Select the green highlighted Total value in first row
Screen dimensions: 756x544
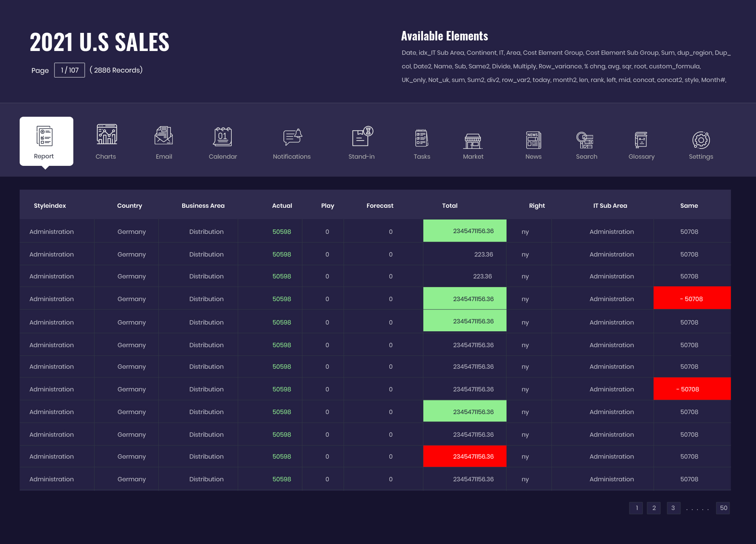[465, 230]
